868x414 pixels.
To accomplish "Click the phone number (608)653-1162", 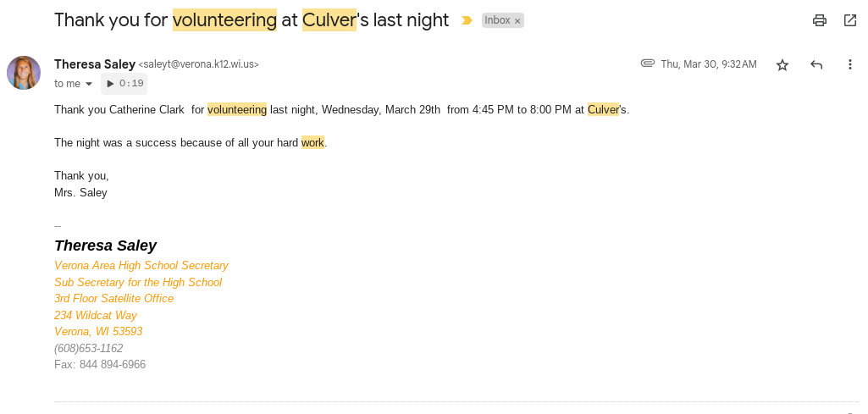I will tap(88, 348).
